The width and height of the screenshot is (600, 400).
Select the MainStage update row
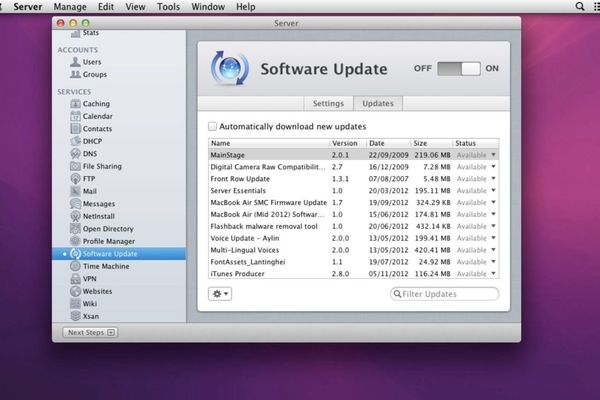[354, 155]
